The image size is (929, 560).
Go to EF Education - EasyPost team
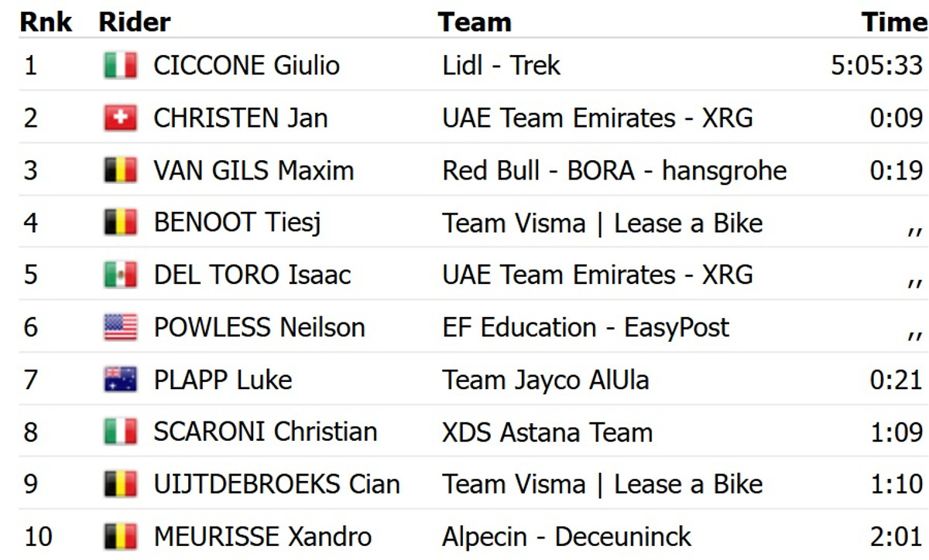coord(585,327)
